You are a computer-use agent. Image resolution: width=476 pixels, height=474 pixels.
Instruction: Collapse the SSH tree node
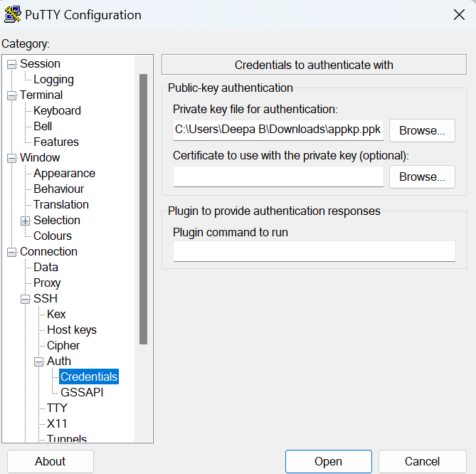(26, 299)
